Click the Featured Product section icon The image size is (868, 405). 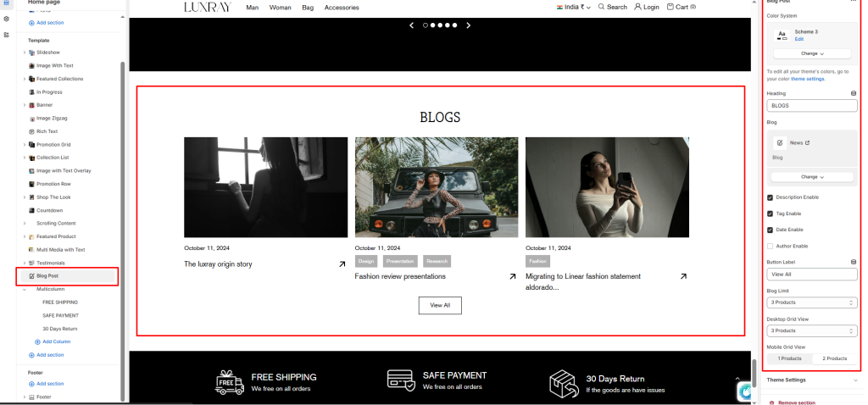(x=31, y=236)
